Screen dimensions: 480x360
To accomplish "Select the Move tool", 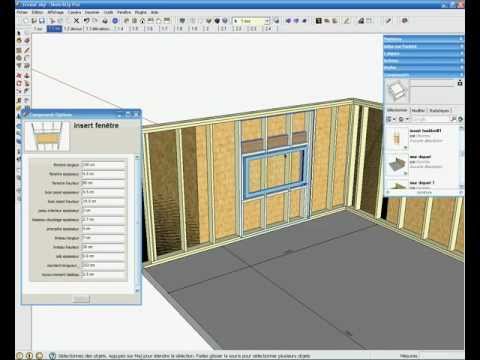I will click(x=19, y=75).
